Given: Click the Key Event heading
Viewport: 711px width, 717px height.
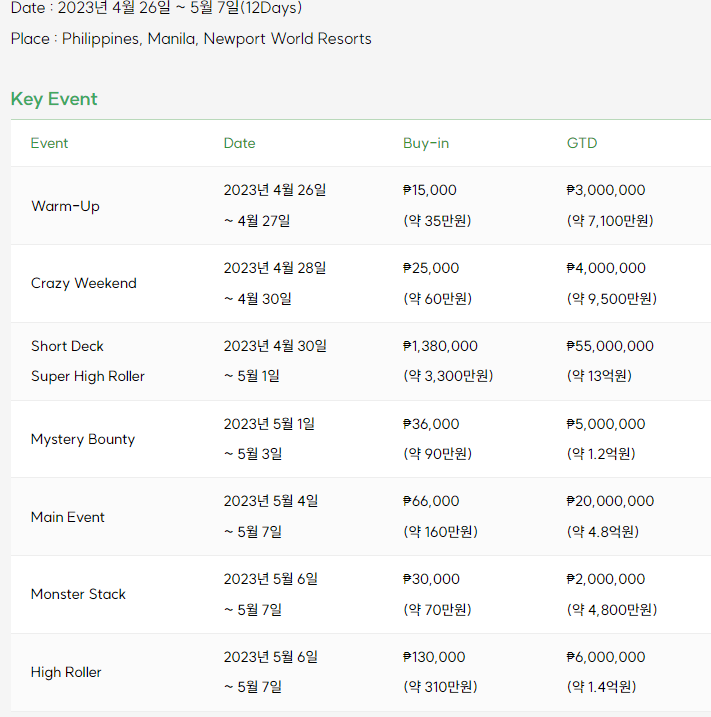Looking at the screenshot, I should (54, 99).
